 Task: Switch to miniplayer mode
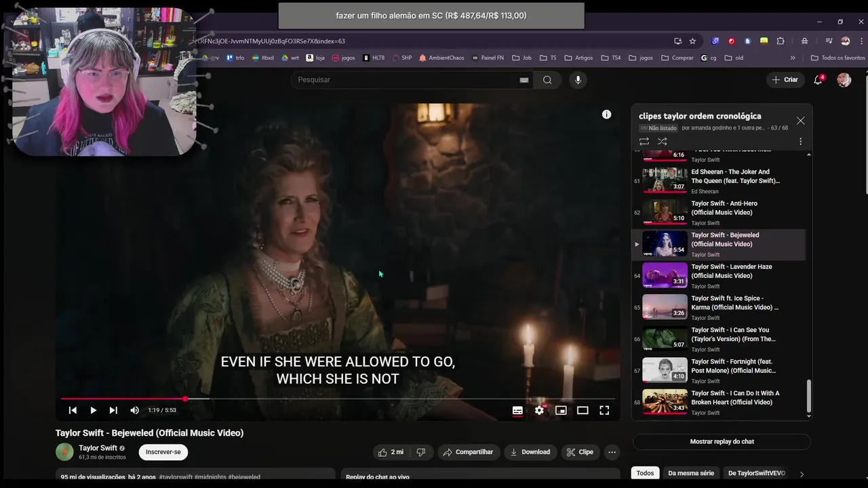point(561,410)
